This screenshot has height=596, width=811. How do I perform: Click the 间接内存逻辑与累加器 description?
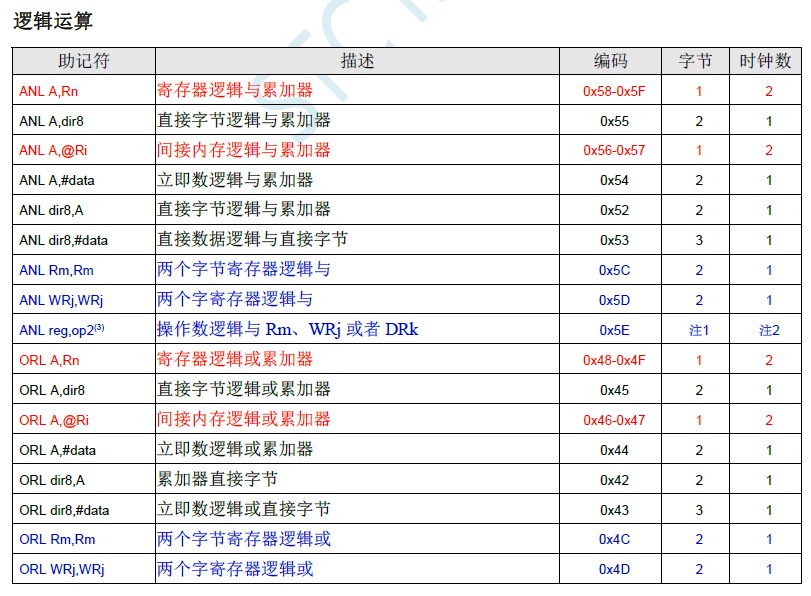244,150
